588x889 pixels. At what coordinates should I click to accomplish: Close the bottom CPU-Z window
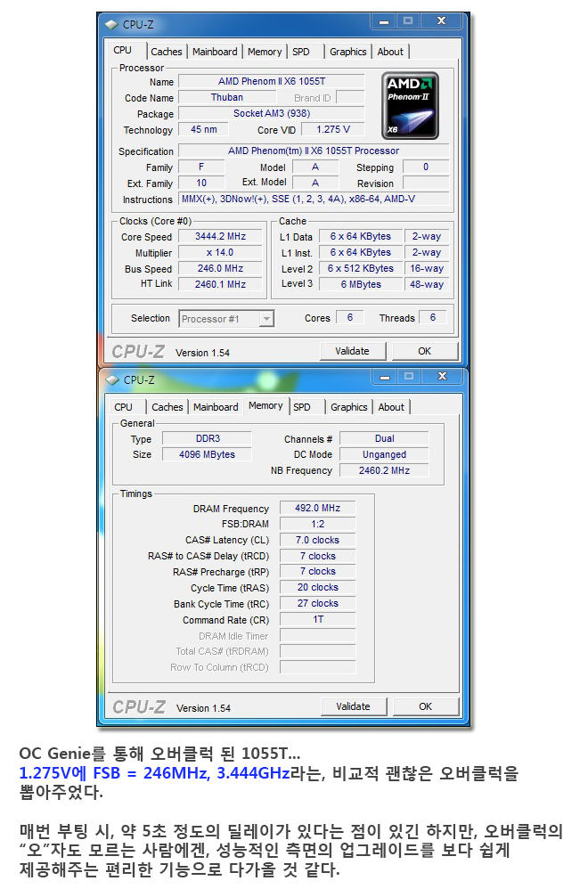pos(442,377)
